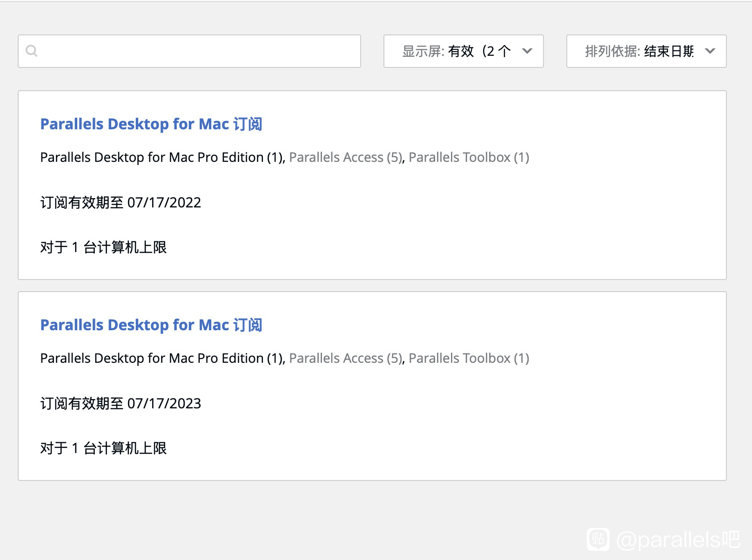Click Parallels Access (5) in 2022 subscription
The height and width of the screenshot is (560, 752).
pos(346,157)
